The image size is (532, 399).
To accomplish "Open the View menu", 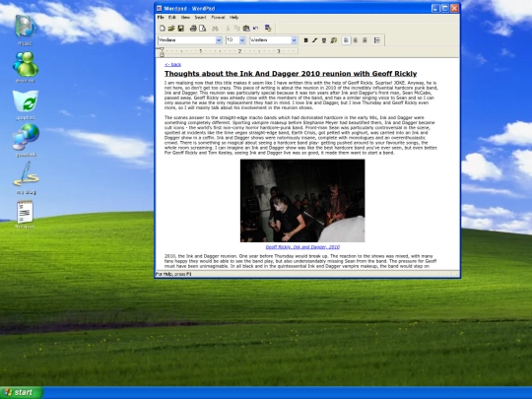I will (x=185, y=18).
